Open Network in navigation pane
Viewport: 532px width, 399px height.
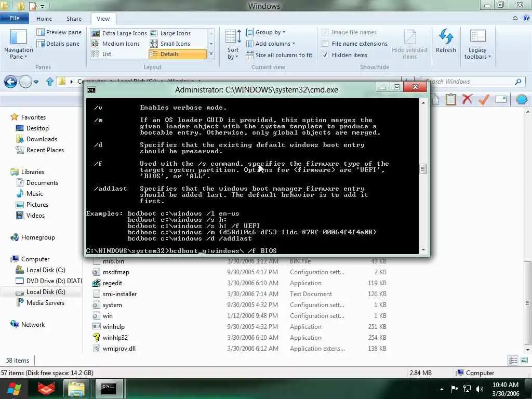tap(33, 324)
